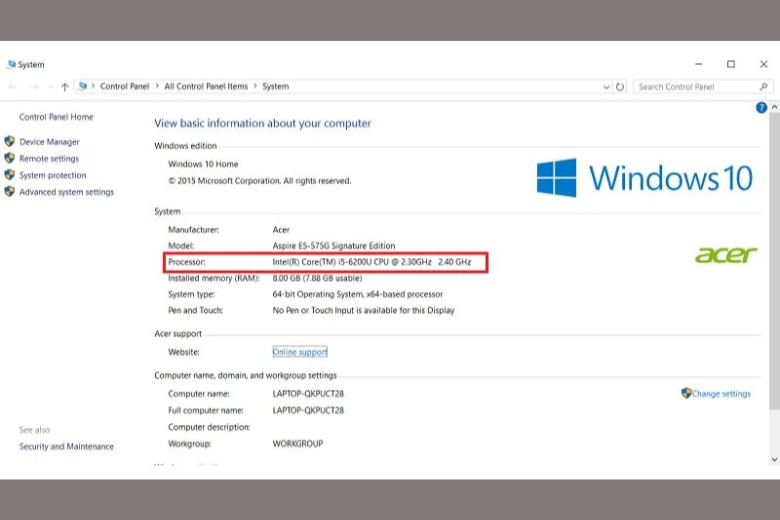Click the text Windows 10 Home
780x520 pixels.
pos(203,164)
